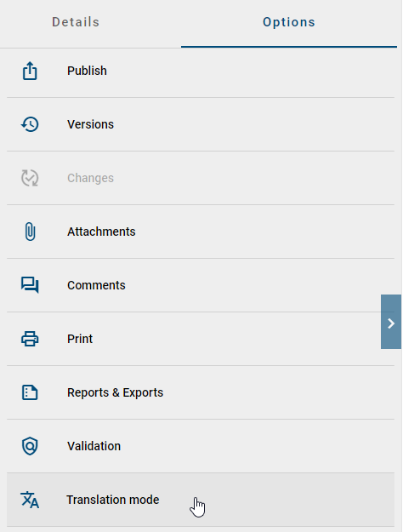The image size is (403, 532).
Task: Click the Versions history clock icon
Action: pos(30,124)
